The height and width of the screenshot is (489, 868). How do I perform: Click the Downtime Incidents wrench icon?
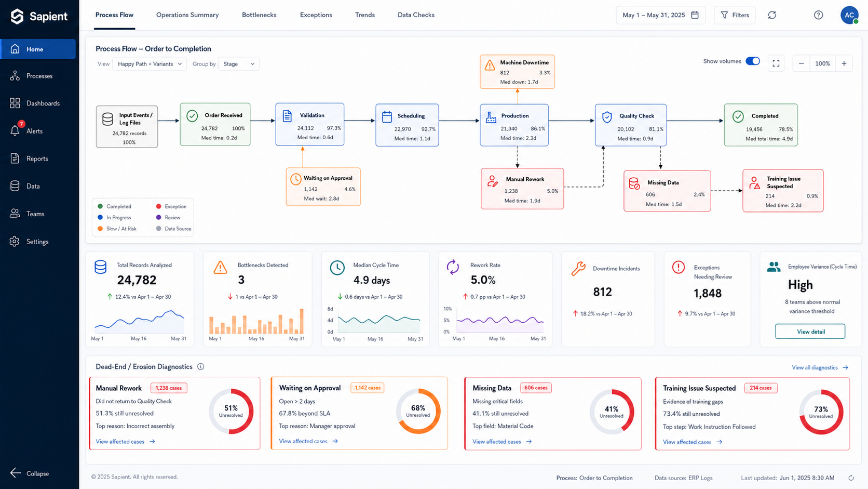(578, 269)
